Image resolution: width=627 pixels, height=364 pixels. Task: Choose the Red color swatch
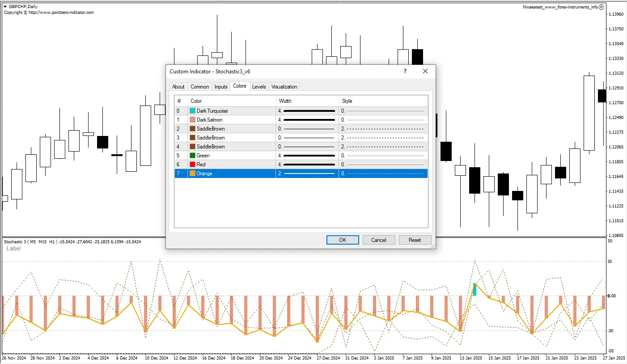point(193,165)
